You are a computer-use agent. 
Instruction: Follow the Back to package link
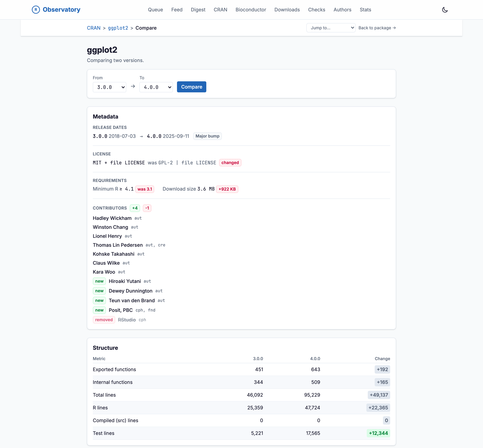(x=377, y=28)
